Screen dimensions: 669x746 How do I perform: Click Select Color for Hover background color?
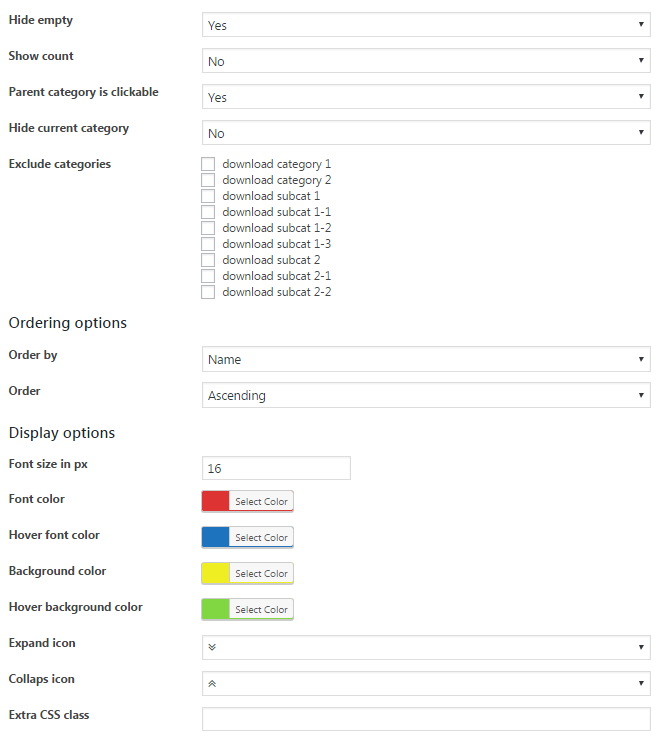click(x=261, y=609)
